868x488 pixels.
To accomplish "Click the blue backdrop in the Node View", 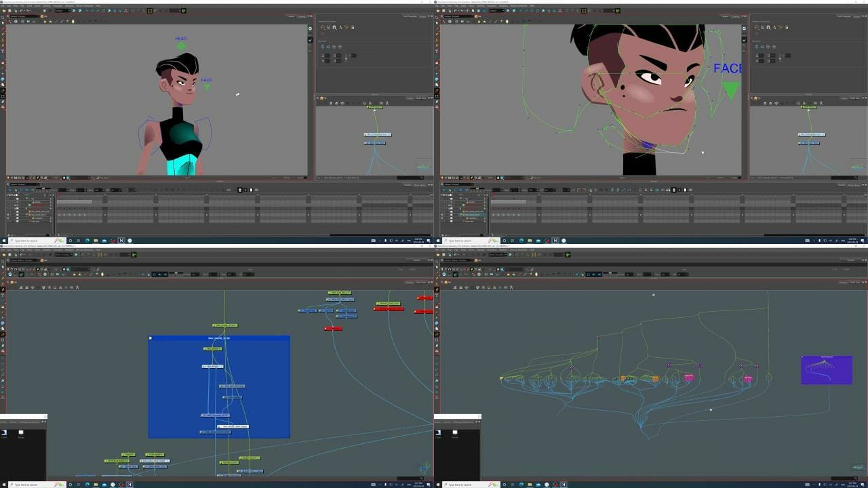I will (218, 386).
